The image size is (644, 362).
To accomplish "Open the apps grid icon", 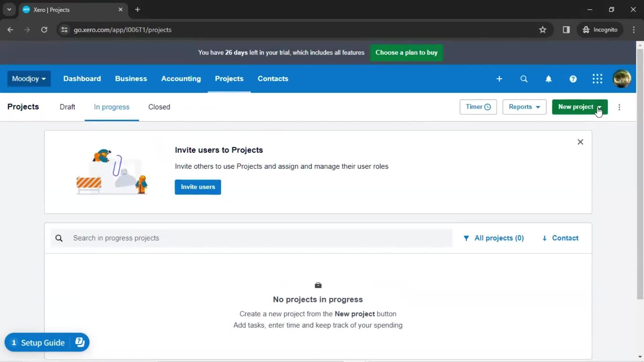I will 597,79.
